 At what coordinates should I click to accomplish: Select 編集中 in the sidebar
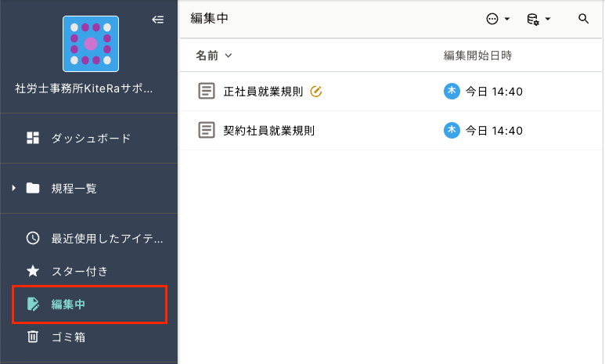pos(68,304)
